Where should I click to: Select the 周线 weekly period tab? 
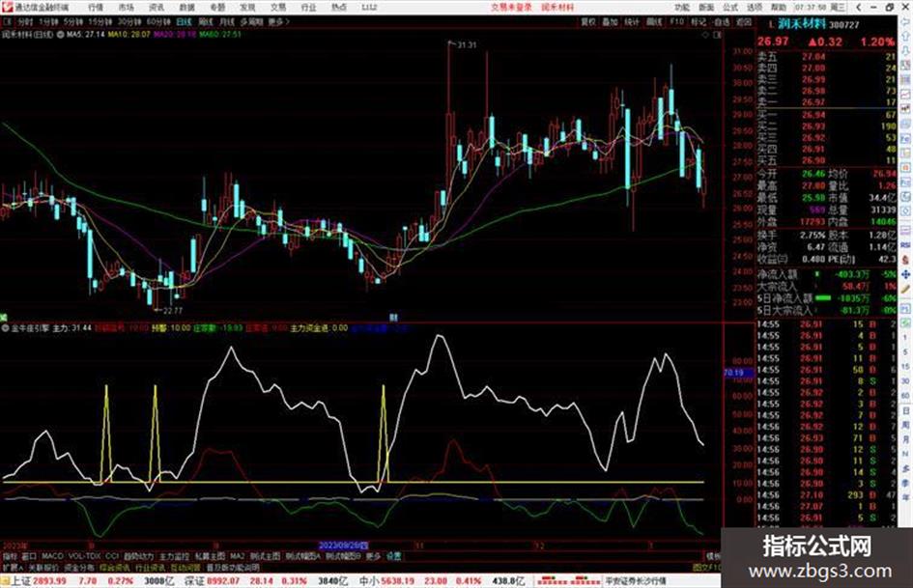pyautogui.click(x=206, y=21)
